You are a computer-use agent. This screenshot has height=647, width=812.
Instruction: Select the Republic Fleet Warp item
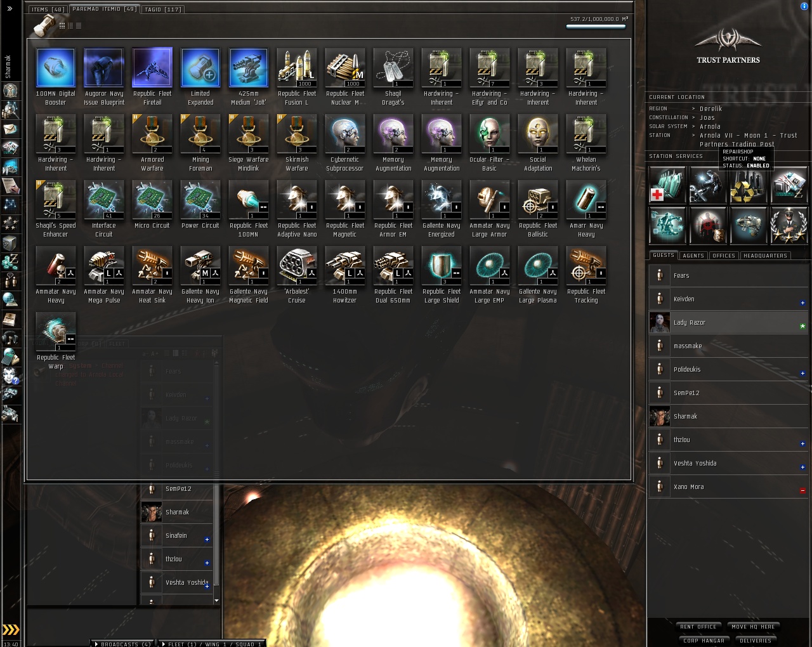(56, 341)
